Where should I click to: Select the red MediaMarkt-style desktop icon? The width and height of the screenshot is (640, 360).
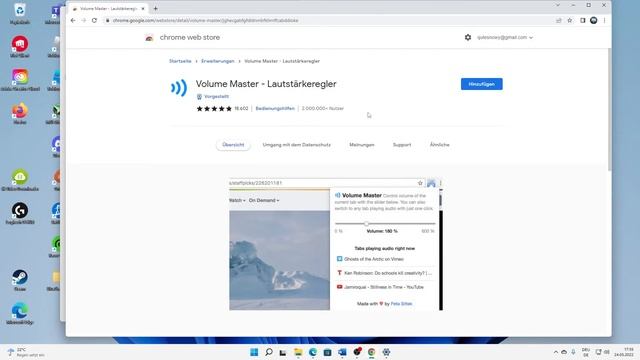20,47
